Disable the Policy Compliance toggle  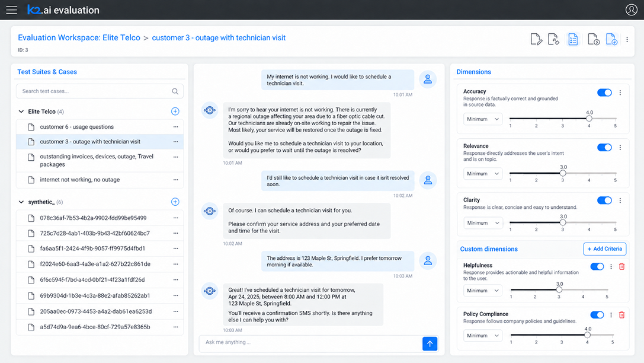pyautogui.click(x=597, y=315)
